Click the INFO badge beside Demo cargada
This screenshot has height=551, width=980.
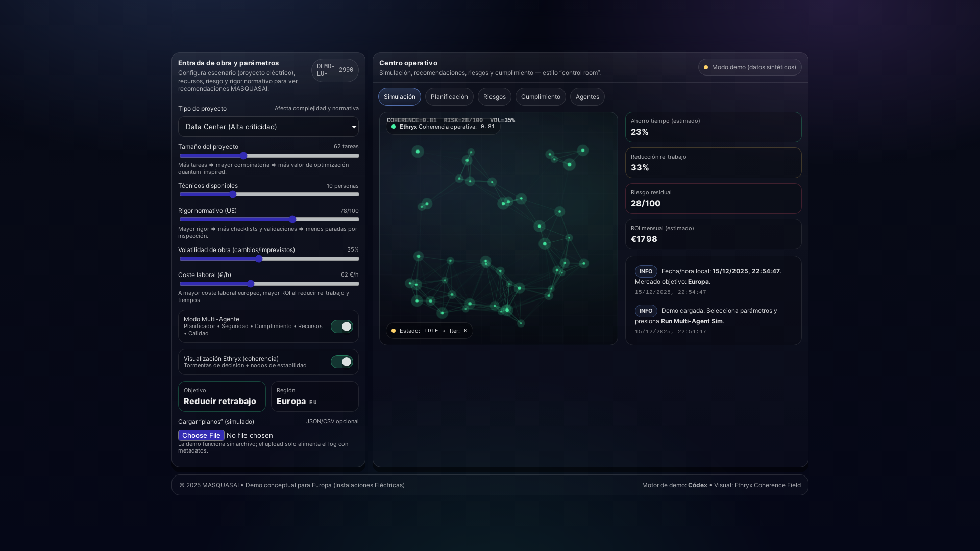(x=646, y=311)
